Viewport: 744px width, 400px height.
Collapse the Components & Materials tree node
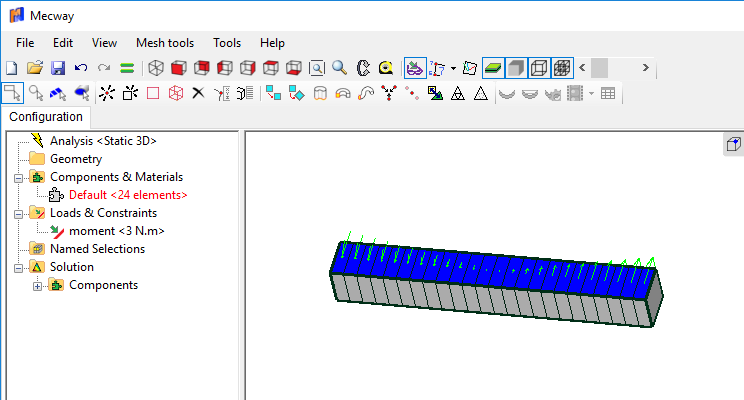(x=19, y=178)
